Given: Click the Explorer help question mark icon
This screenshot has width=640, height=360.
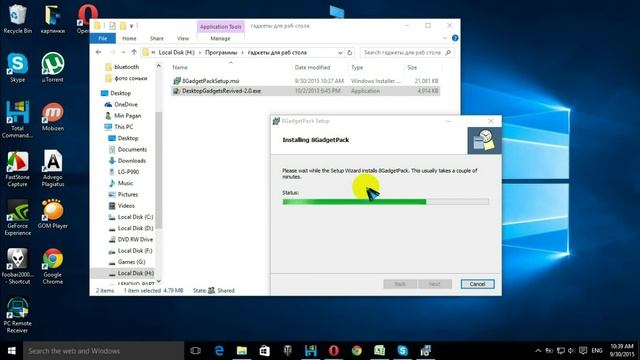Looking at the screenshot, I should point(455,38).
